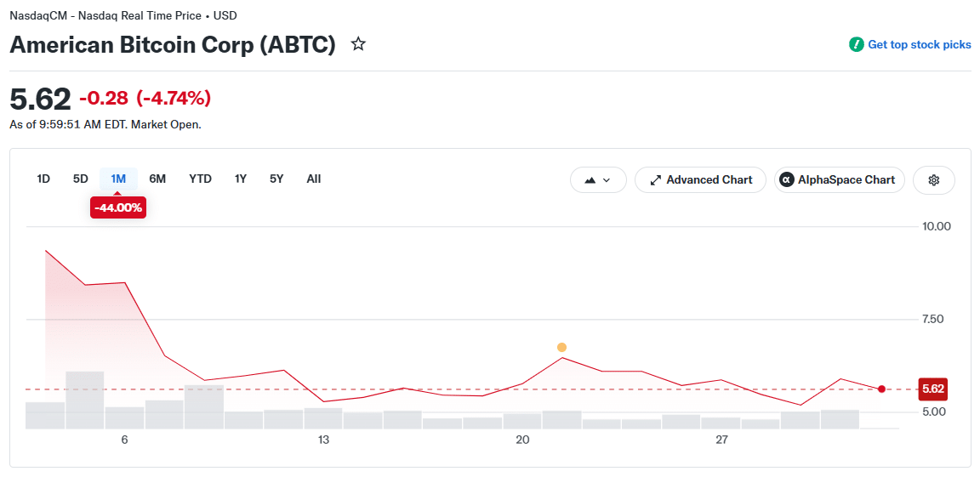Click the large 5.62 price

pyautogui.click(x=41, y=99)
